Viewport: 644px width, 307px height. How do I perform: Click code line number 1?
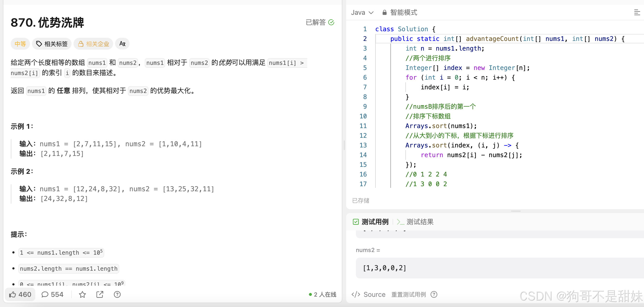click(x=365, y=29)
